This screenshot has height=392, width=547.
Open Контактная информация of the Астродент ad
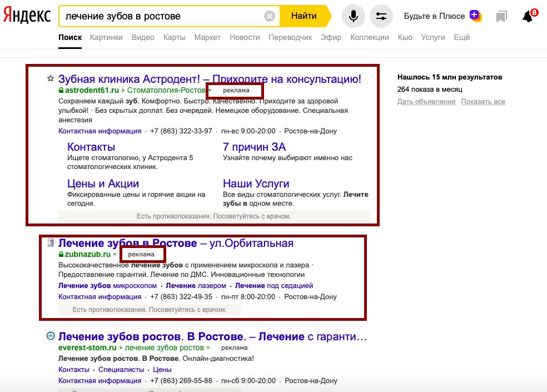click(x=100, y=131)
